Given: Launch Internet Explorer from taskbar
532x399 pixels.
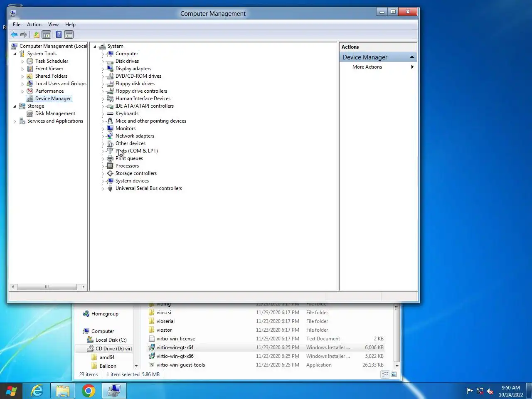Looking at the screenshot, I should [x=37, y=391].
